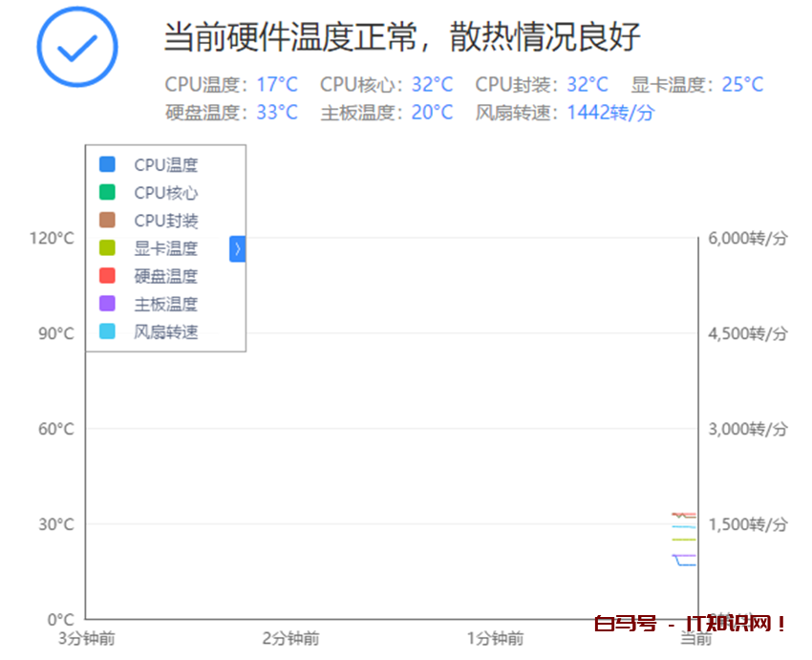Click the blue checkmark status icon
This screenshot has width=812, height=660.
[76, 47]
